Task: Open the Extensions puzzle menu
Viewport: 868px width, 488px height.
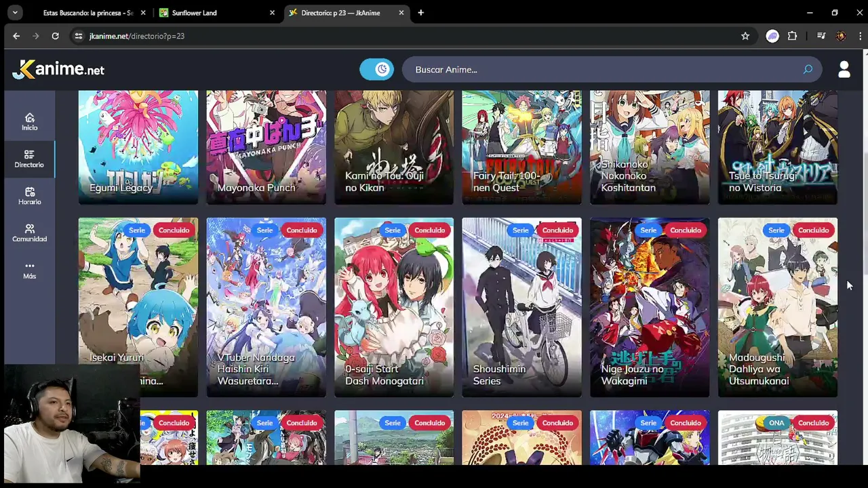Action: tap(792, 36)
